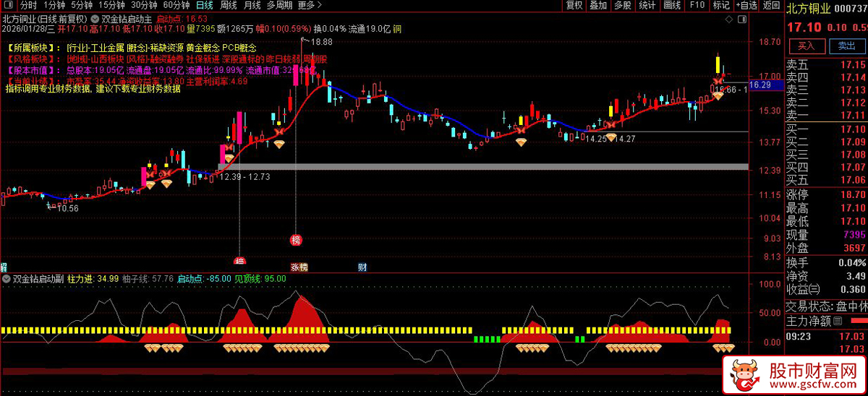Open the F10 company info
The image size is (868, 396).
697,5
